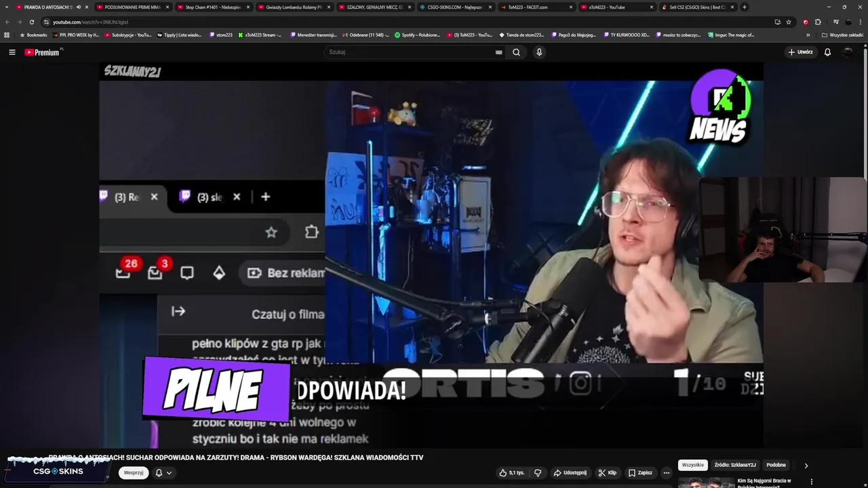
Task: Save video with Zapisz button
Action: [640, 472]
